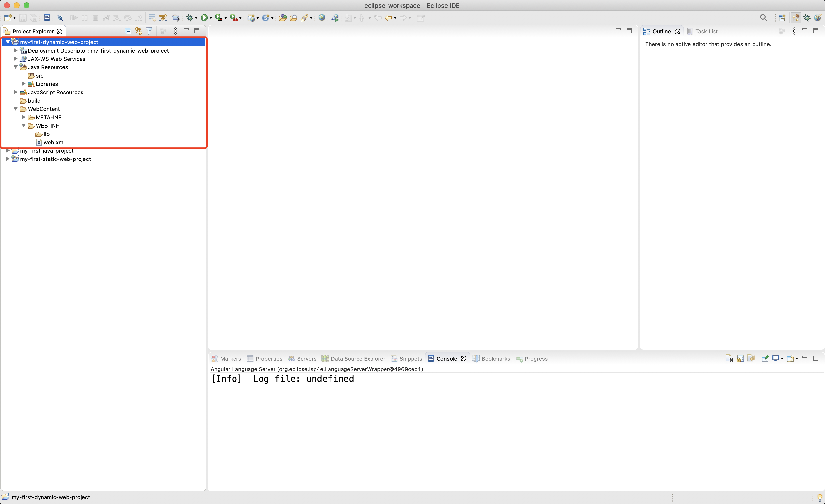Open the Console terminal toolbar icon

[x=47, y=18]
